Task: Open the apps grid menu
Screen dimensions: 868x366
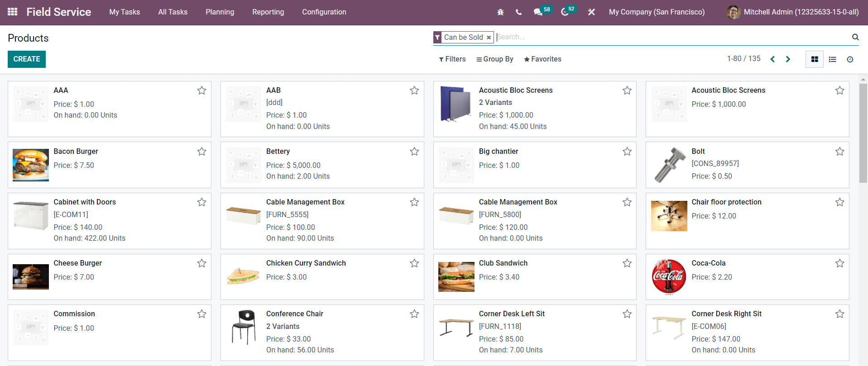Action: click(x=13, y=12)
